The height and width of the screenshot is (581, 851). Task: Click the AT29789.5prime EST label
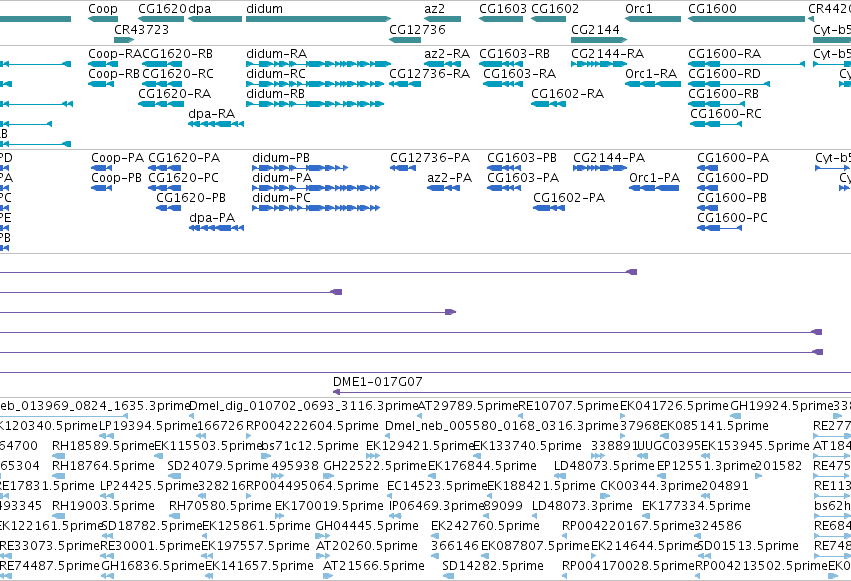pyautogui.click(x=468, y=406)
